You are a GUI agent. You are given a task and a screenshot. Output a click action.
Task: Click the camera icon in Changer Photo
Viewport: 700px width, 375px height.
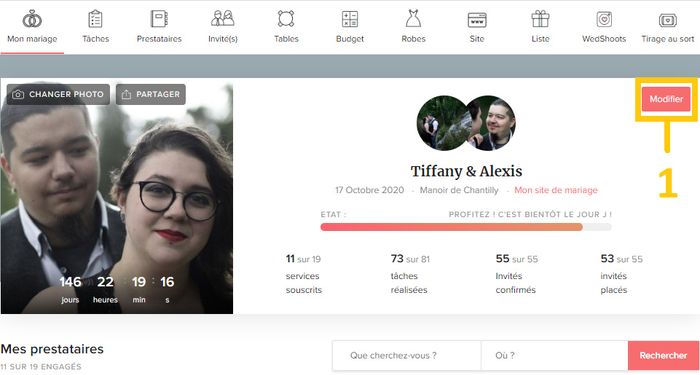tap(18, 95)
